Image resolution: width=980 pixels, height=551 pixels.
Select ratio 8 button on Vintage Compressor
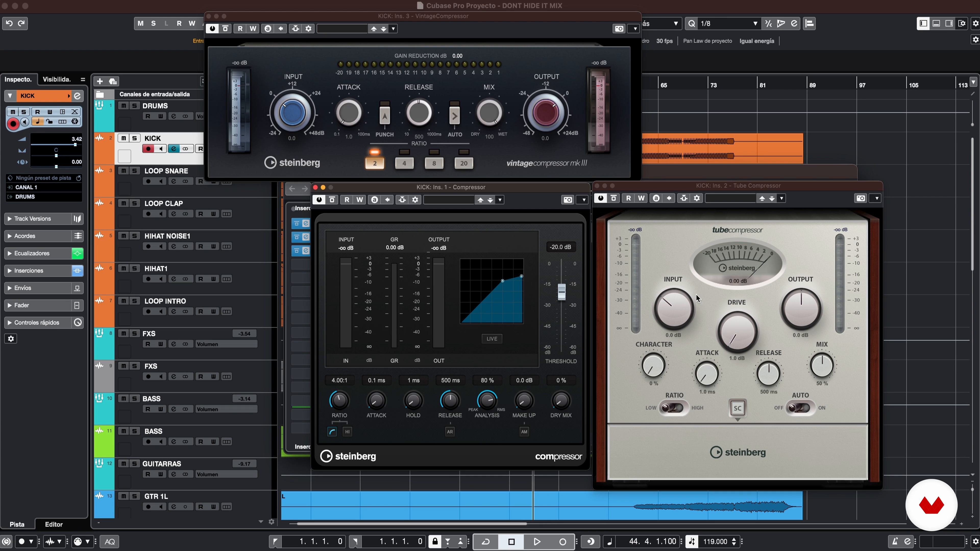click(x=434, y=163)
